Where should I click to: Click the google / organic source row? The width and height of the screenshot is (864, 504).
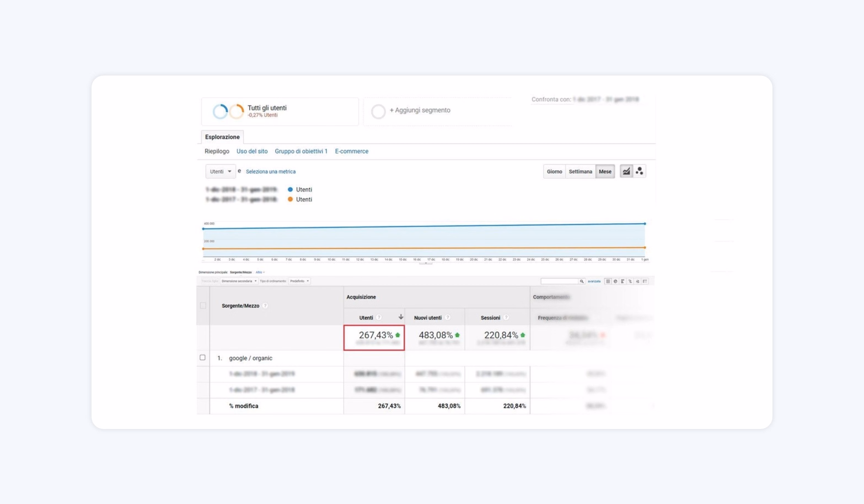(250, 358)
